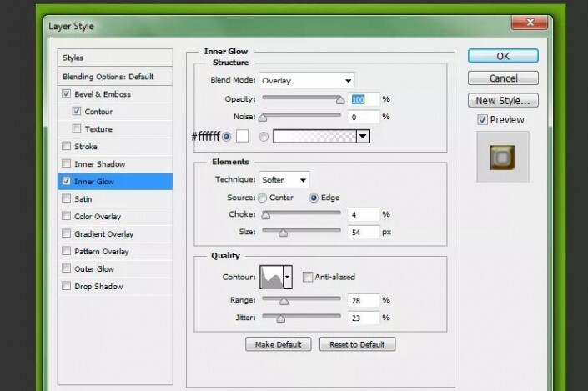Enable the Anti-aliased checkbox
588x391 pixels.
(x=308, y=277)
